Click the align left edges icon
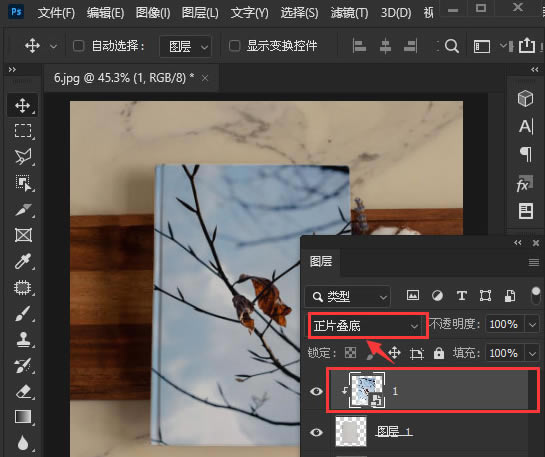The height and width of the screenshot is (457, 545). pos(359,46)
